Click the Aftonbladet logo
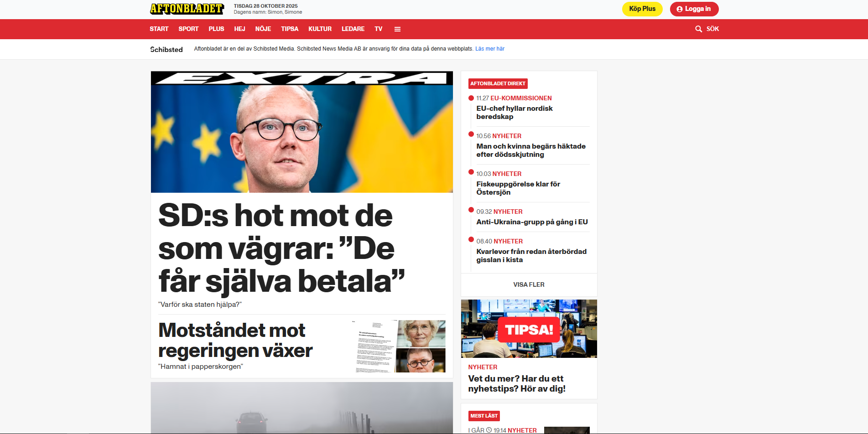This screenshot has width=868, height=434. point(187,9)
